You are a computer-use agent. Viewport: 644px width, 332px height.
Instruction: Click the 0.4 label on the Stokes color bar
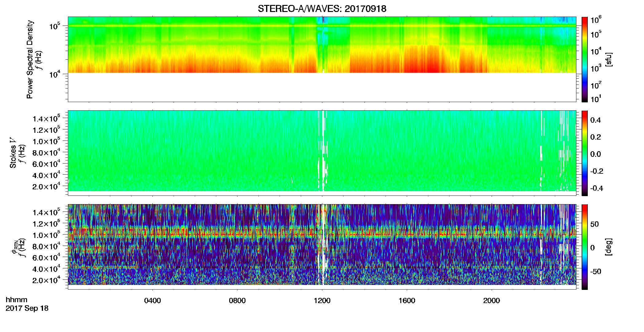coord(595,120)
